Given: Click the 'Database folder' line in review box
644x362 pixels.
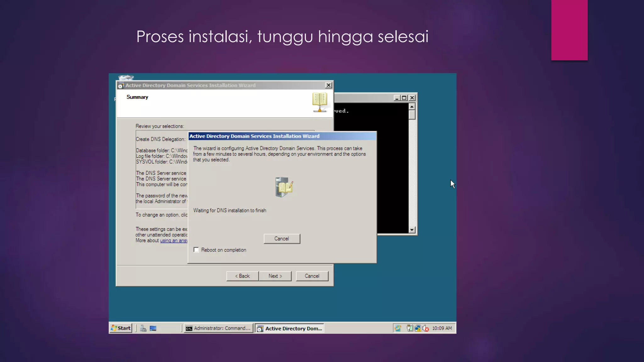Looking at the screenshot, I should [162, 151].
